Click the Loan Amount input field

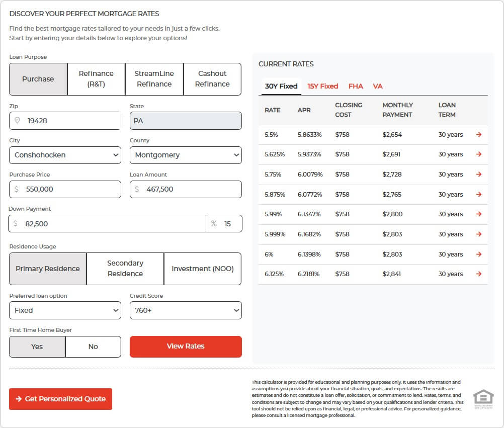186,190
